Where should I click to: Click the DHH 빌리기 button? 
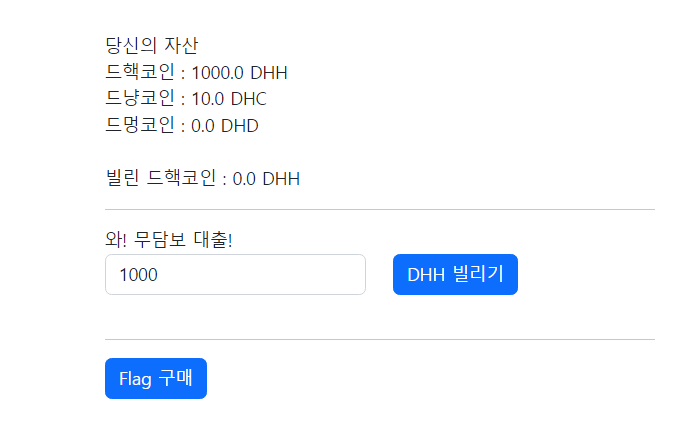(455, 275)
